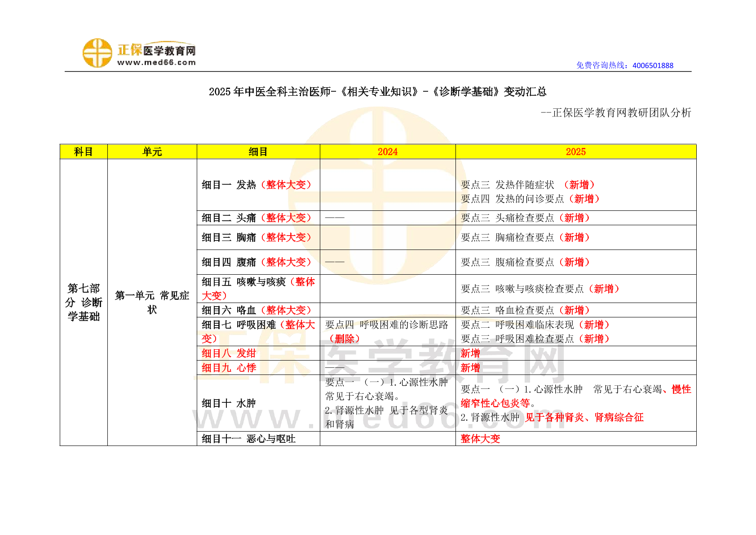
Task: Click the 第一单元 常见症状 cell
Action: [x=152, y=302]
